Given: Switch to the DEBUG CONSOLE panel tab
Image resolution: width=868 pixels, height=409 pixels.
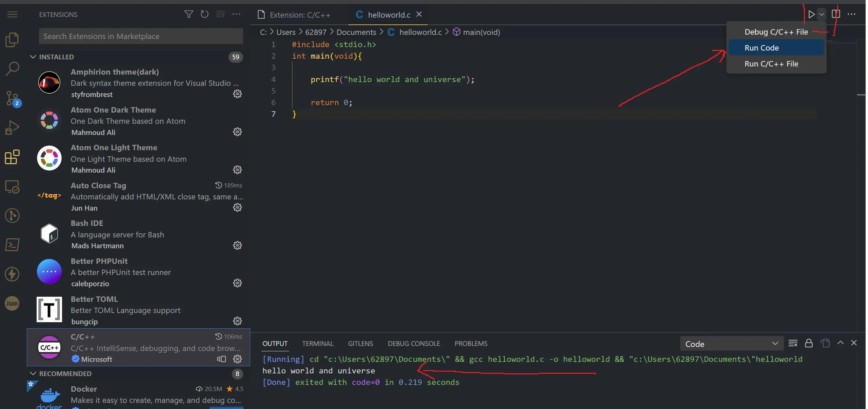Looking at the screenshot, I should point(414,344).
